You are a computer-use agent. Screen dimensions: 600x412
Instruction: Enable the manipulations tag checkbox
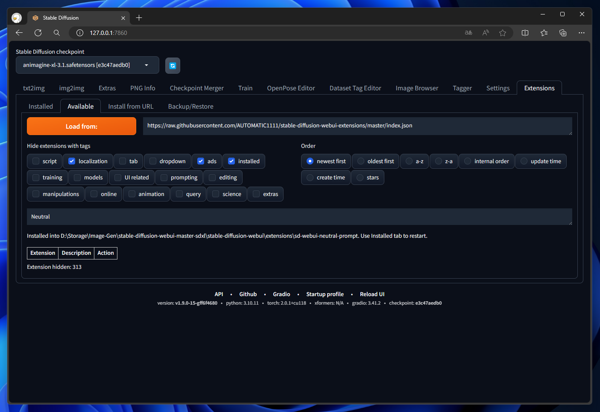pos(36,194)
